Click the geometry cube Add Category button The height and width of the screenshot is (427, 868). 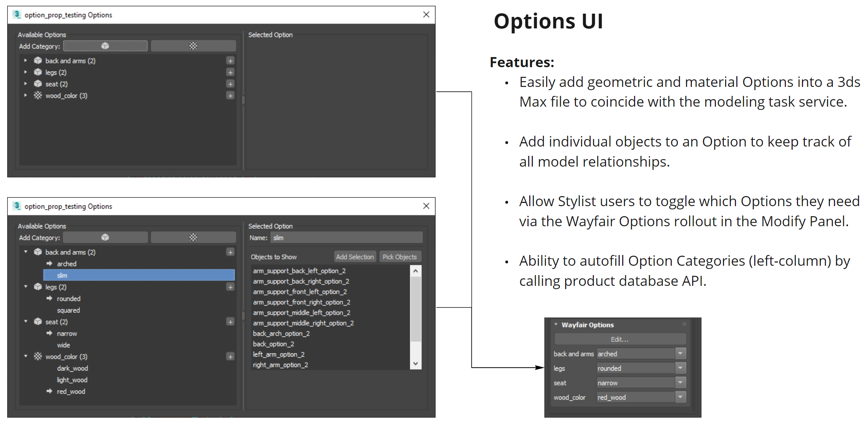click(105, 46)
